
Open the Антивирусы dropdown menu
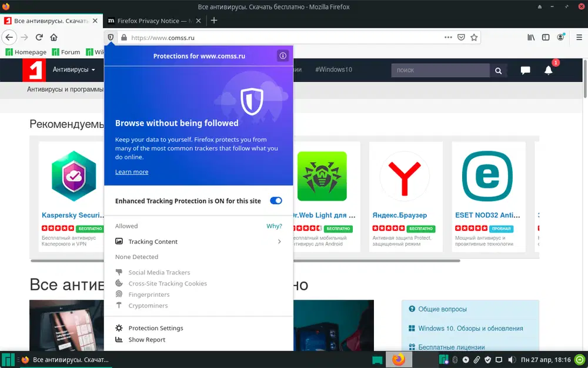click(x=74, y=69)
